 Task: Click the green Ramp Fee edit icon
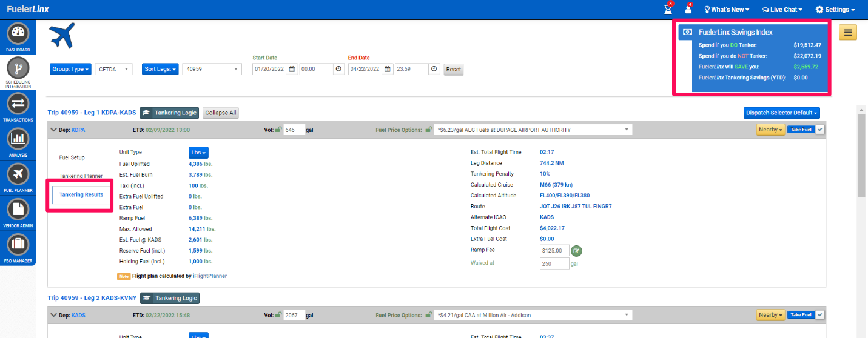(x=577, y=250)
